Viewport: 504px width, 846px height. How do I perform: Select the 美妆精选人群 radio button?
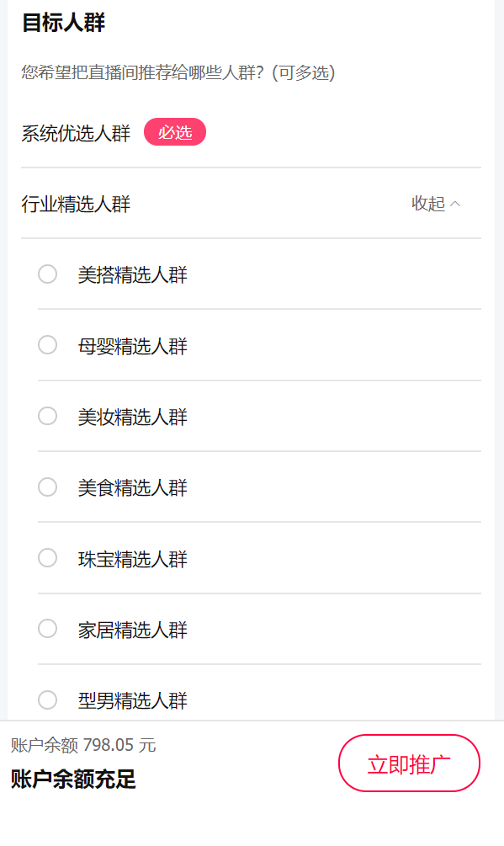coord(47,416)
